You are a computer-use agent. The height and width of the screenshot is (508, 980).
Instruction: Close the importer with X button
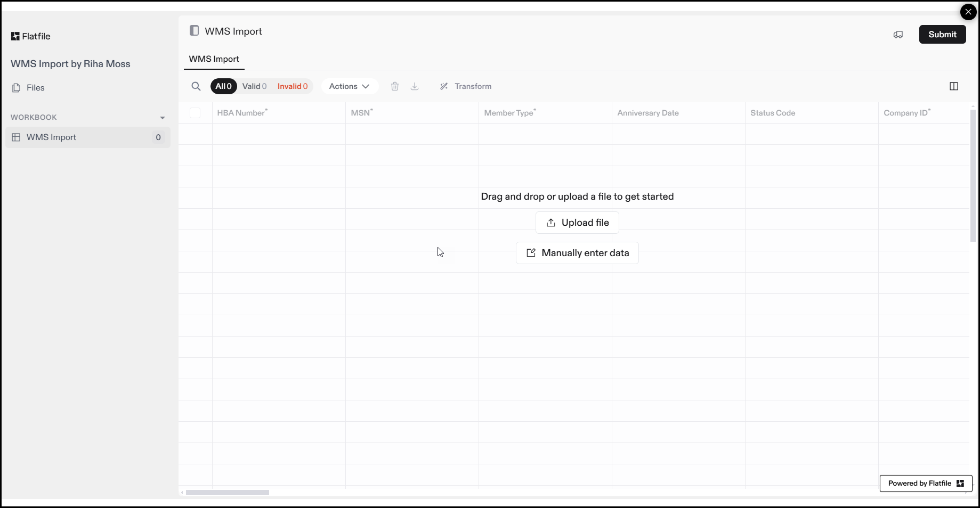(968, 12)
